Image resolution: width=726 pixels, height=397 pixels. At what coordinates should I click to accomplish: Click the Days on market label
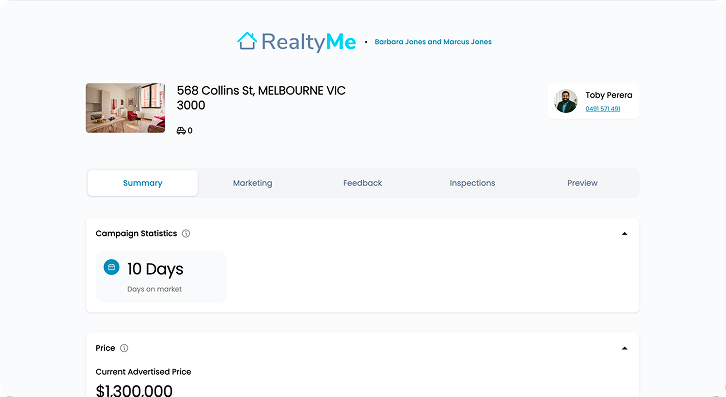(x=155, y=289)
